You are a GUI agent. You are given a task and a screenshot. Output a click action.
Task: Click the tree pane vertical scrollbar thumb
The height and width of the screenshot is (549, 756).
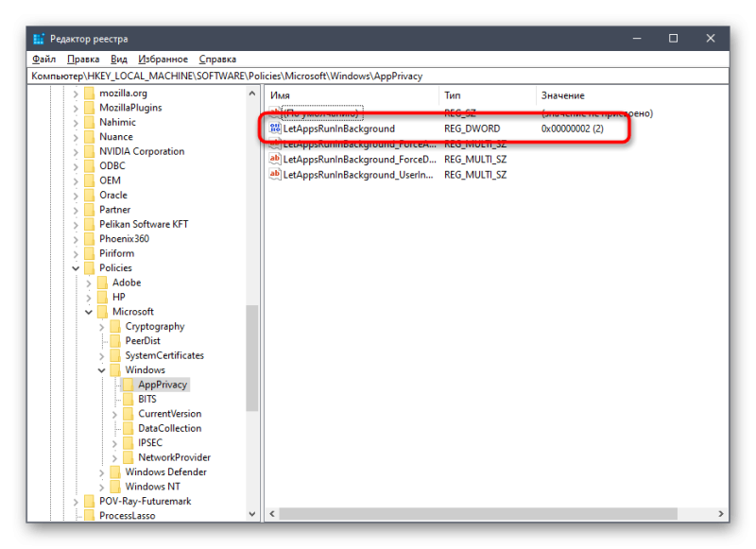tap(252, 358)
